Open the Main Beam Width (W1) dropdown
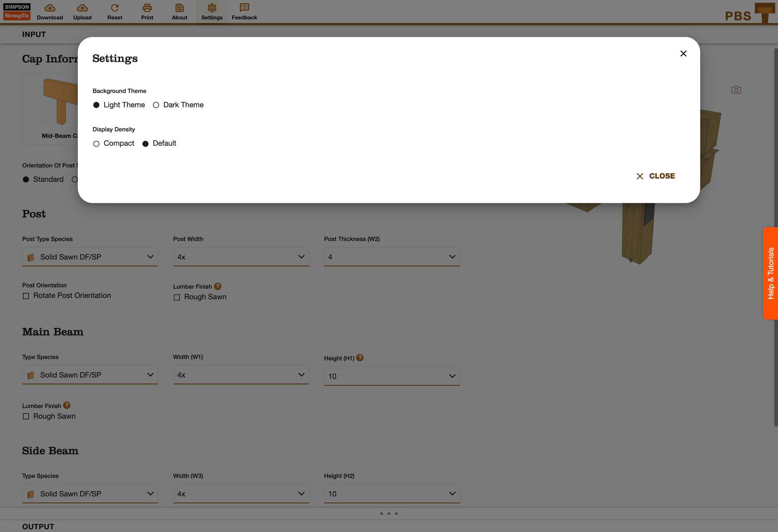This screenshot has width=778, height=532. 241,375
